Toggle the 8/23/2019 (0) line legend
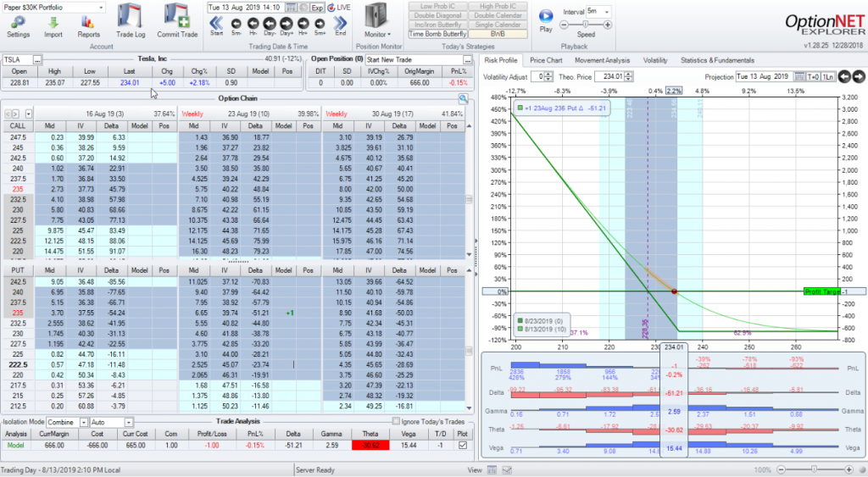The image size is (868, 477). (x=540, y=321)
